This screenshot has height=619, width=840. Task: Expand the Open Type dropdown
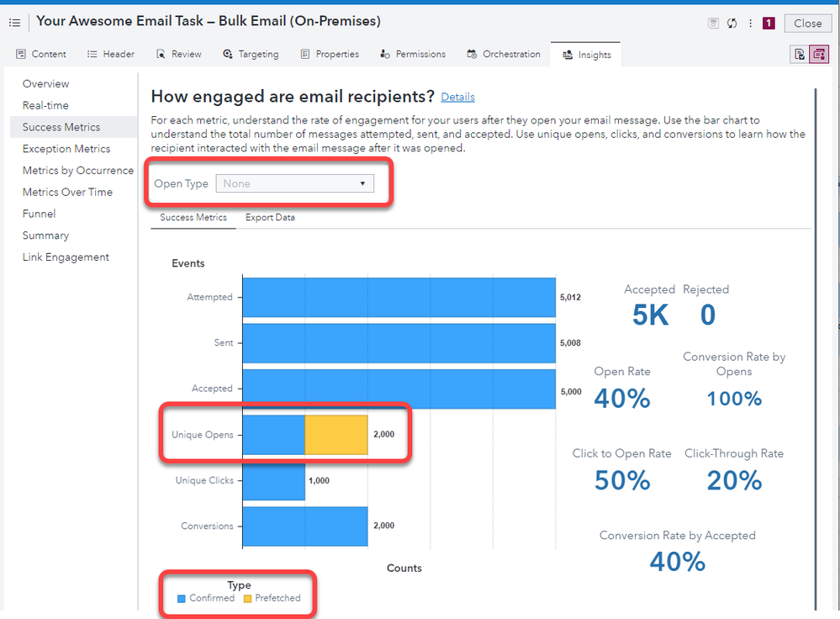[294, 184]
